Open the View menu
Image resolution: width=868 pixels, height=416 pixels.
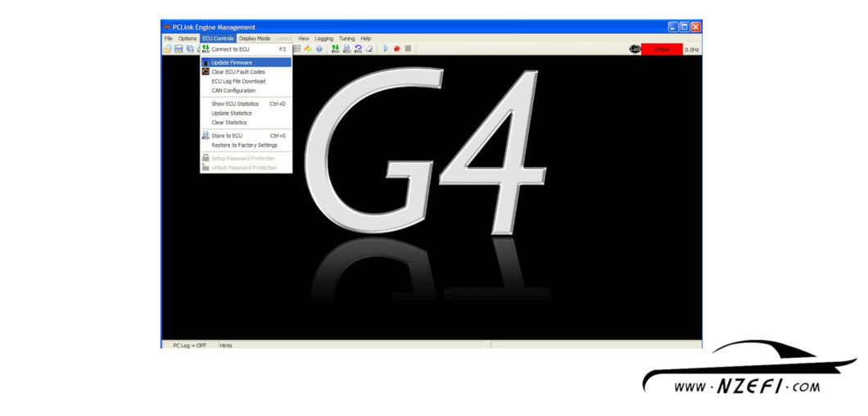(x=303, y=38)
